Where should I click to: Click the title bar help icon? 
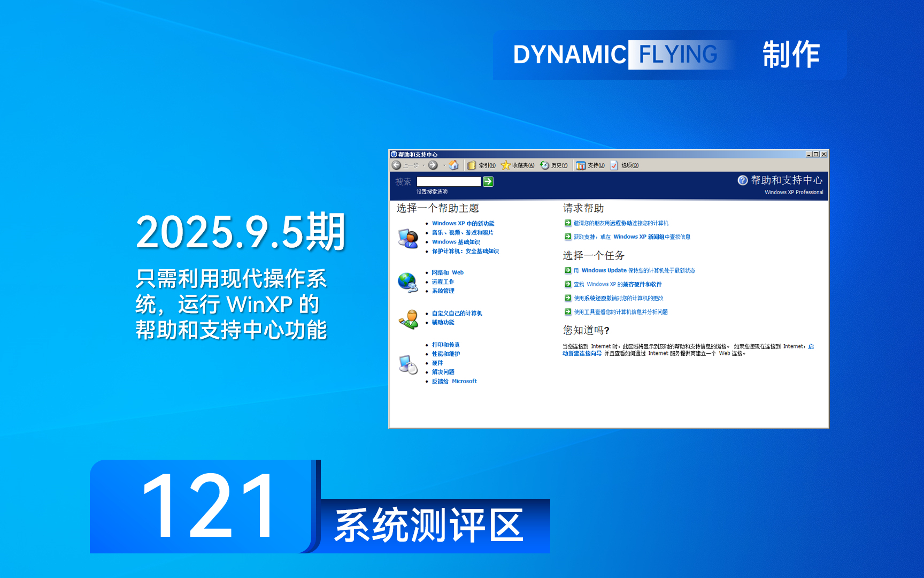coord(394,154)
